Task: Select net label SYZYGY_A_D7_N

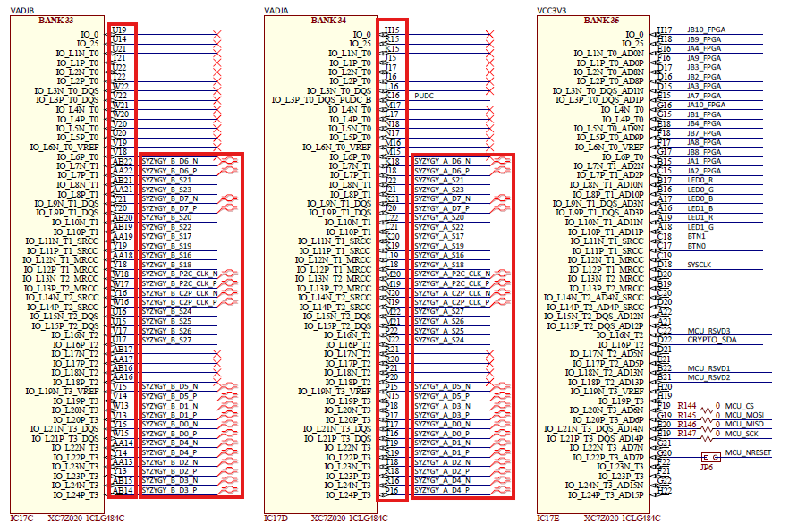Action: tap(442, 198)
